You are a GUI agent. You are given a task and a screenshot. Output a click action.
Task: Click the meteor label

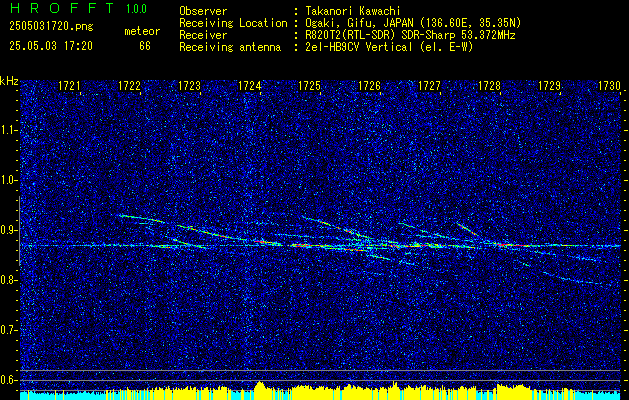[x=142, y=31]
